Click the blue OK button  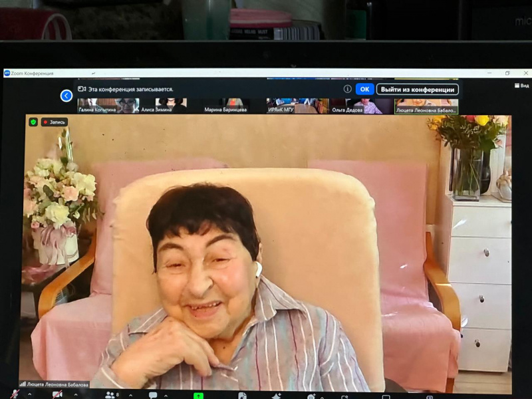(x=364, y=89)
